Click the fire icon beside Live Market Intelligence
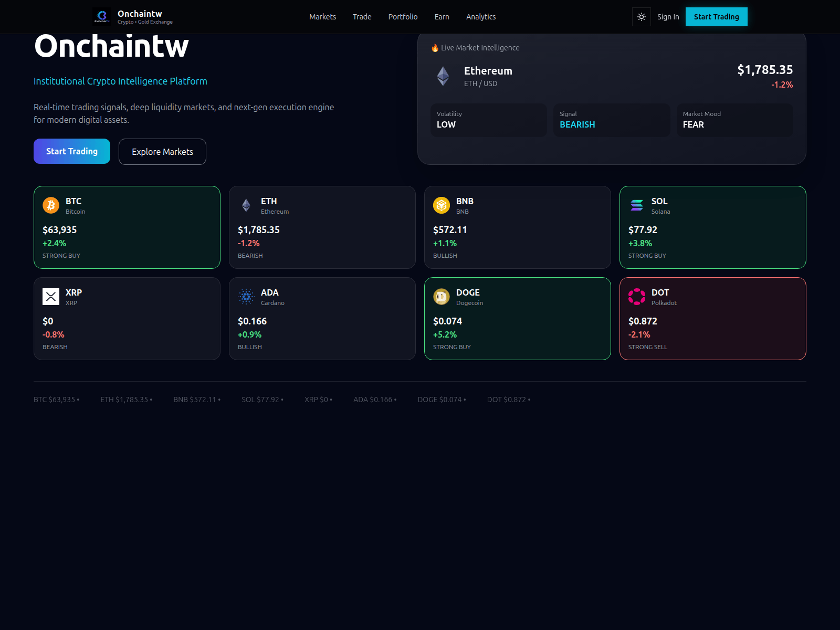 pyautogui.click(x=435, y=48)
